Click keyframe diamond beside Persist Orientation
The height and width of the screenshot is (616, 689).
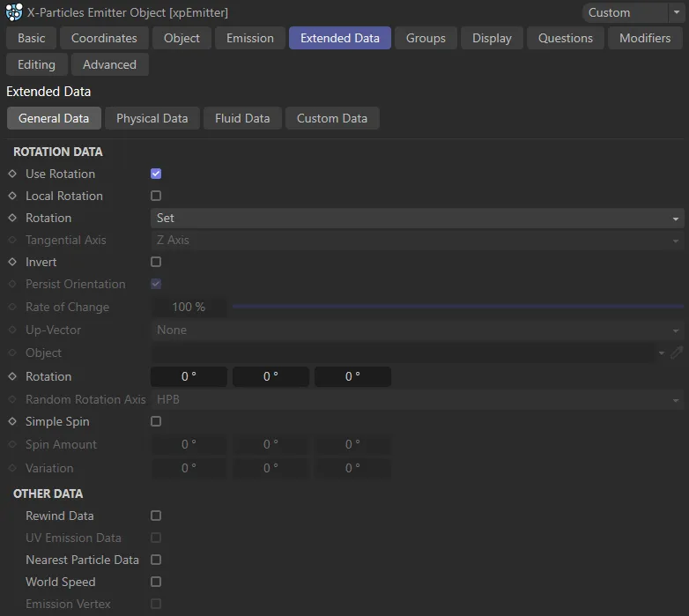(12, 284)
